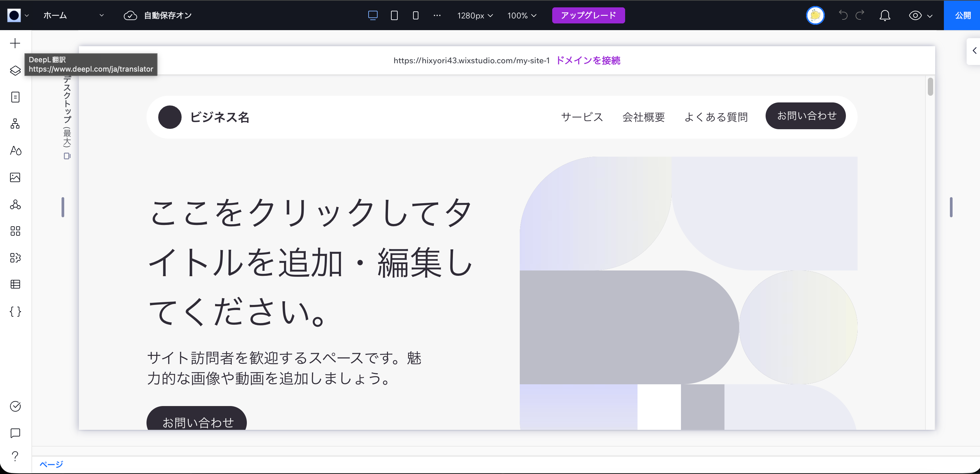Open the App Market grid panel

point(15,231)
